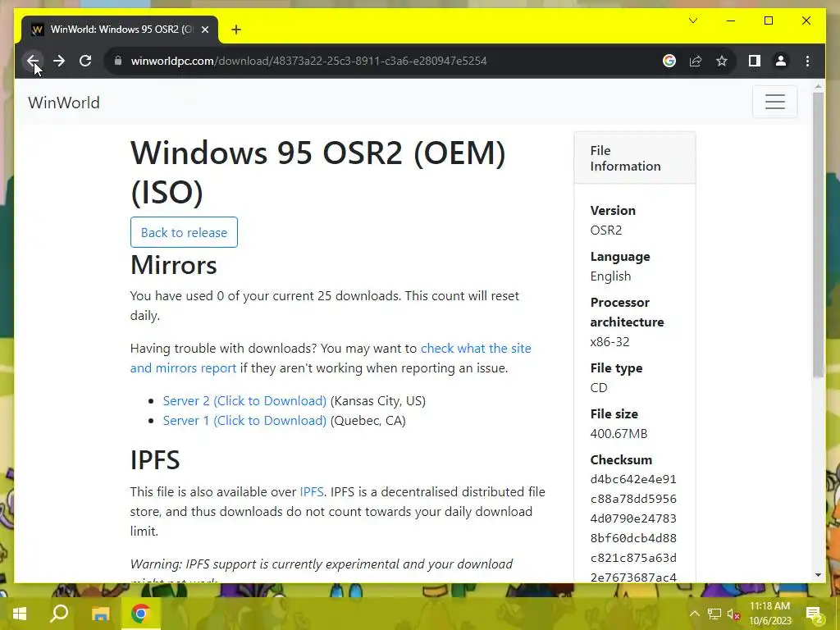Maximize the Chrome window
840x630 pixels.
pyautogui.click(x=768, y=21)
